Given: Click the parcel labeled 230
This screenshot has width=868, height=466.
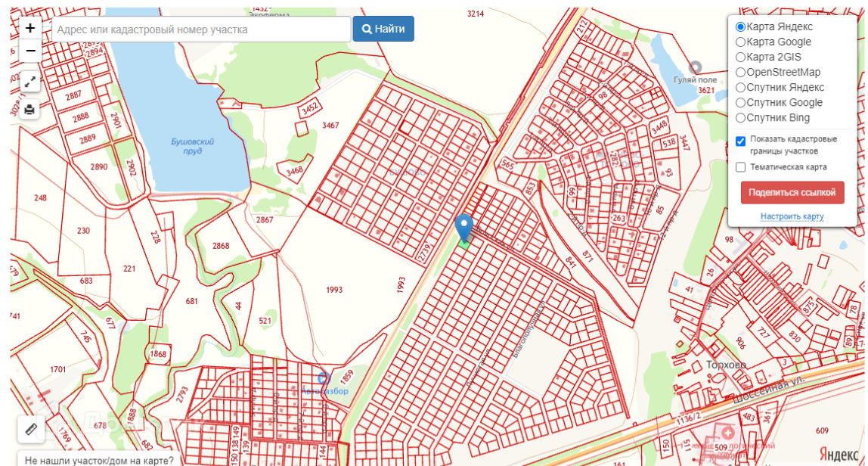Looking at the screenshot, I should click(x=84, y=231).
